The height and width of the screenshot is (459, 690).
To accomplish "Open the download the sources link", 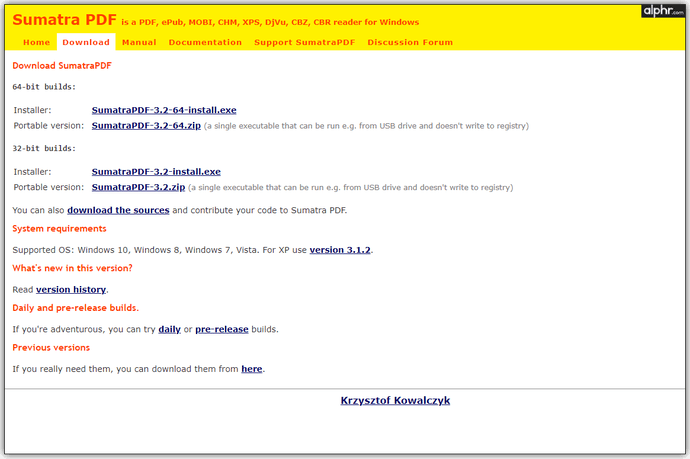I will pos(118,210).
